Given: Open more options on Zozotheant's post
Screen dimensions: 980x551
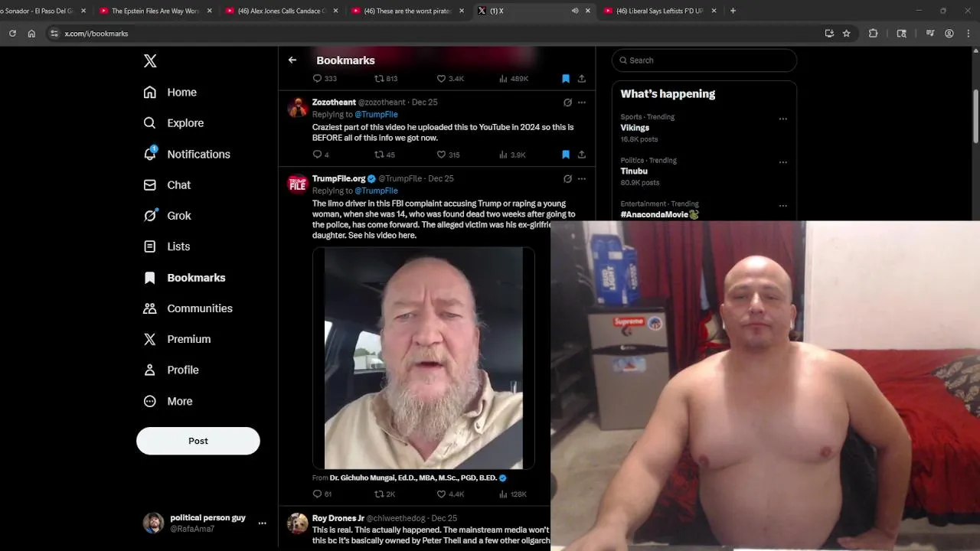Looking at the screenshot, I should 582,103.
